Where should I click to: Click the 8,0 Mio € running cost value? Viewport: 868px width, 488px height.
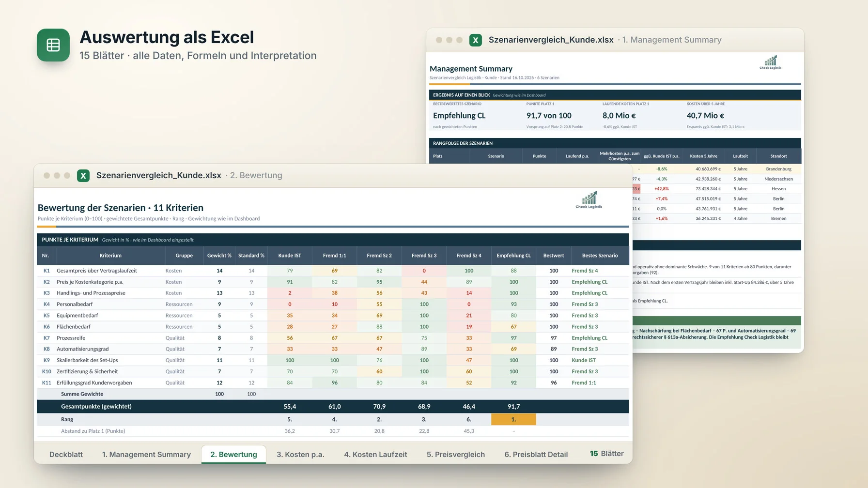pos(619,116)
